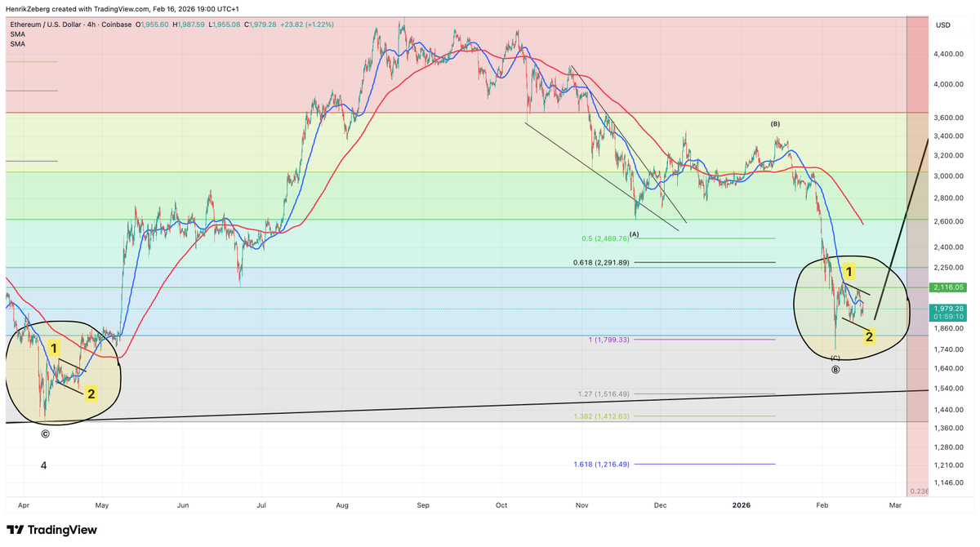Click the 1,860.00 price axis label

950,329
